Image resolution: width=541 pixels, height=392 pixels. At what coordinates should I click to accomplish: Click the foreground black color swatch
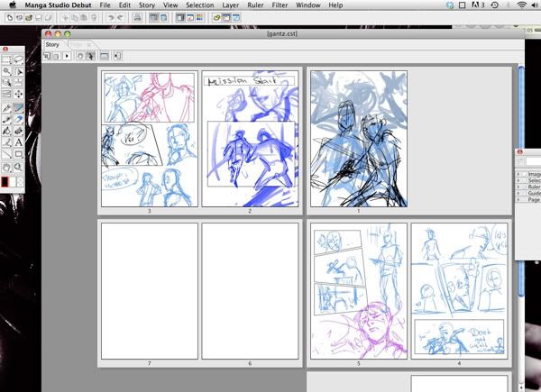[6, 181]
